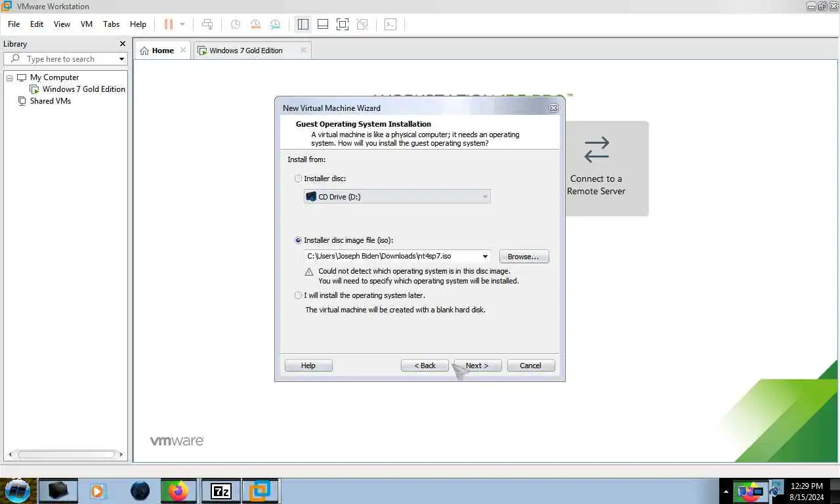The width and height of the screenshot is (840, 504).
Task: Click the Library horizontal scrollbar track
Action: 66,454
